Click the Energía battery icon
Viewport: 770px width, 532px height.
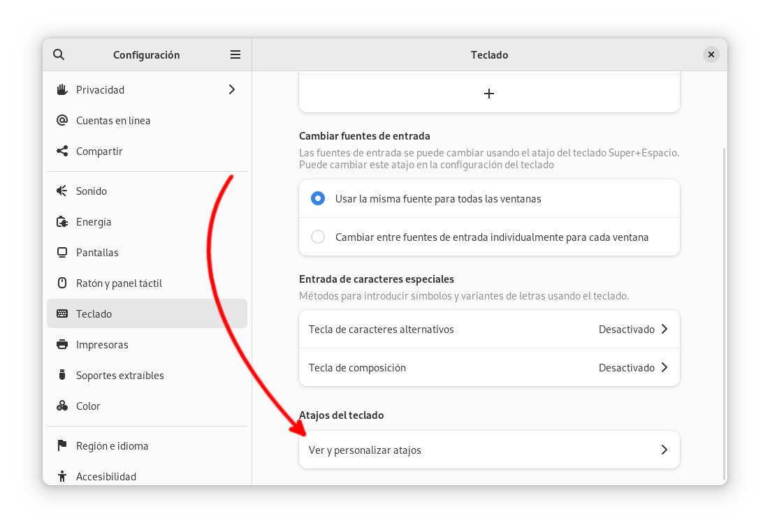pyautogui.click(x=62, y=221)
